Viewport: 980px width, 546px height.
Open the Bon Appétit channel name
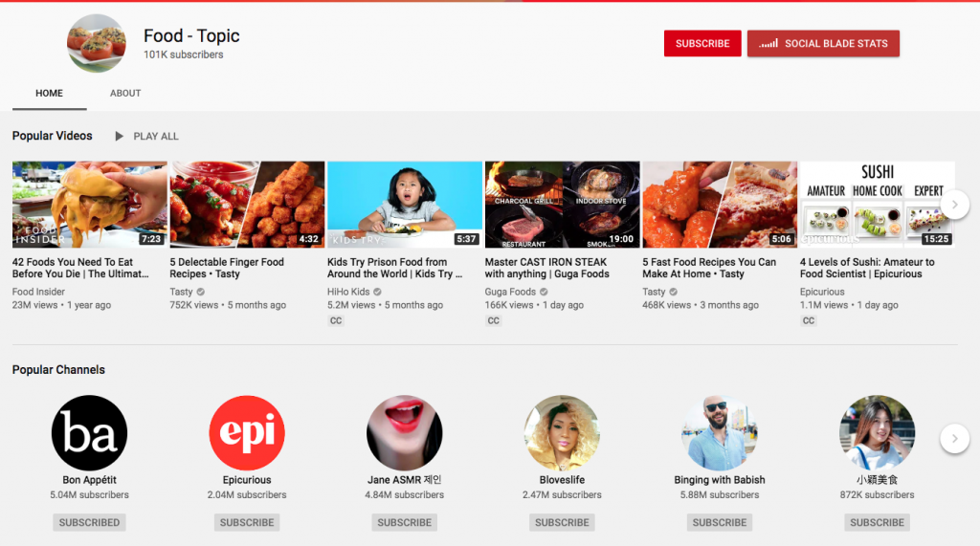pos(89,480)
